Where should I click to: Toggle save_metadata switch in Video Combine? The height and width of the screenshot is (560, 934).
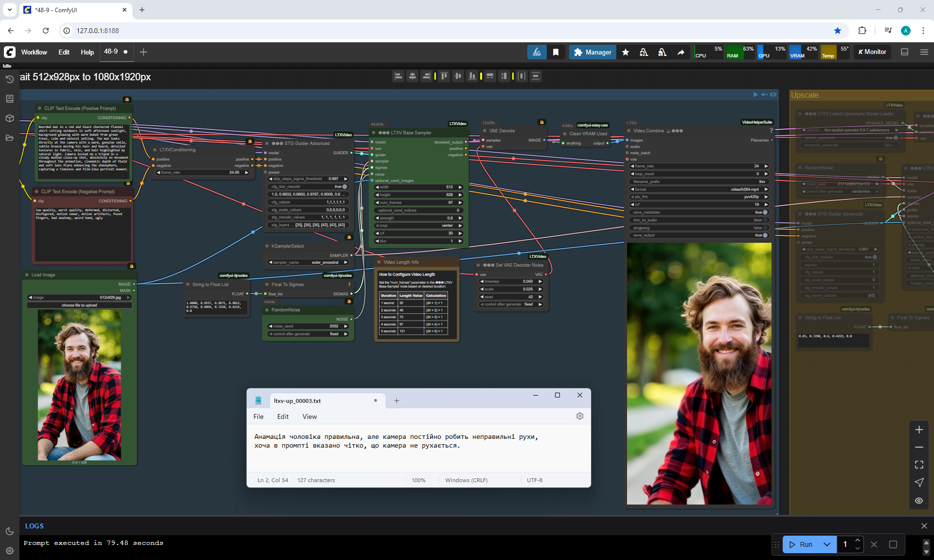pyautogui.click(x=765, y=212)
